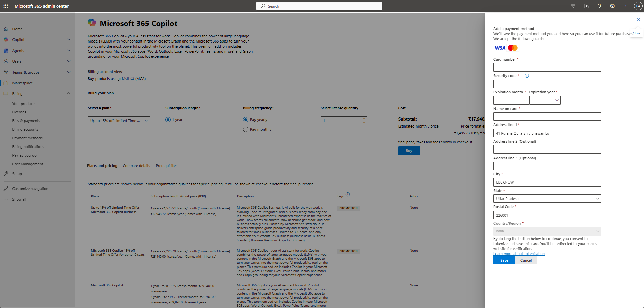
Task: Click the Name on card field
Action: [x=547, y=117]
